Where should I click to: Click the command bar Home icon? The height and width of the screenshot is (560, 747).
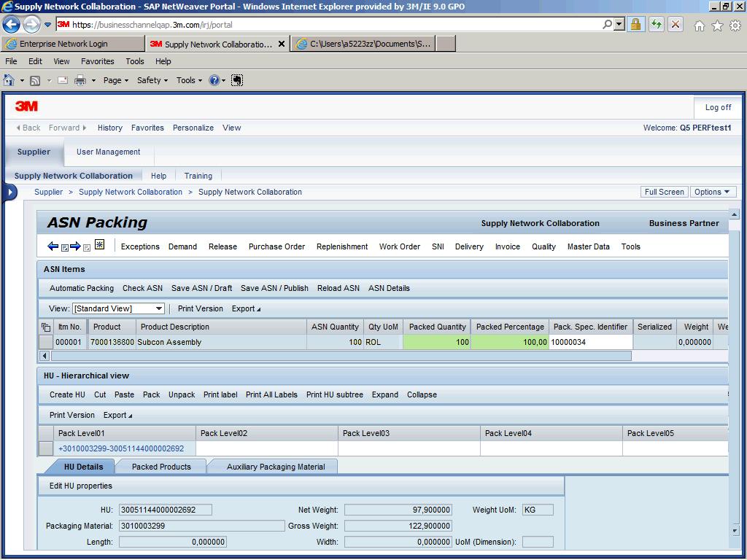9,80
